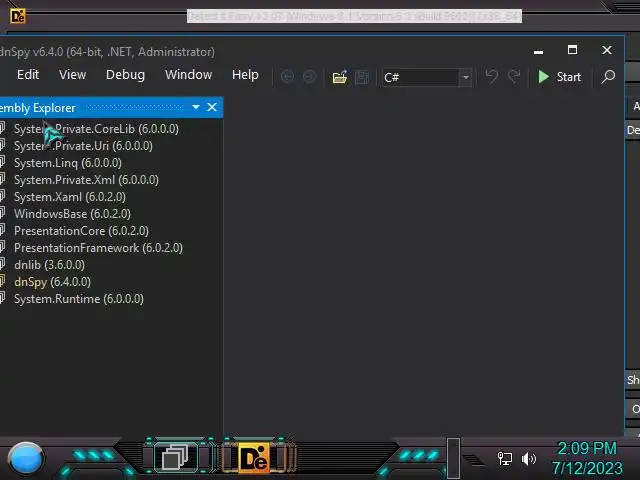Select WindowsBase (6.0.2.0) assembly
Image resolution: width=640 pixels, height=480 pixels.
pos(72,214)
